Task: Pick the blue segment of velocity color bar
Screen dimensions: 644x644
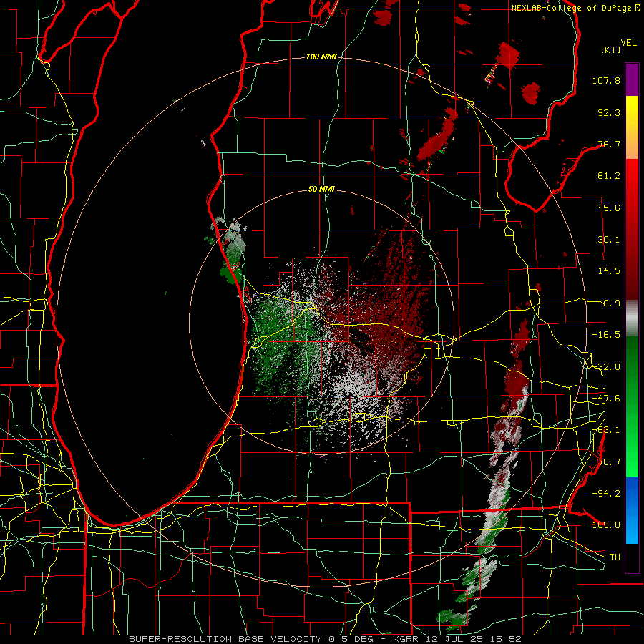Action: [632, 510]
